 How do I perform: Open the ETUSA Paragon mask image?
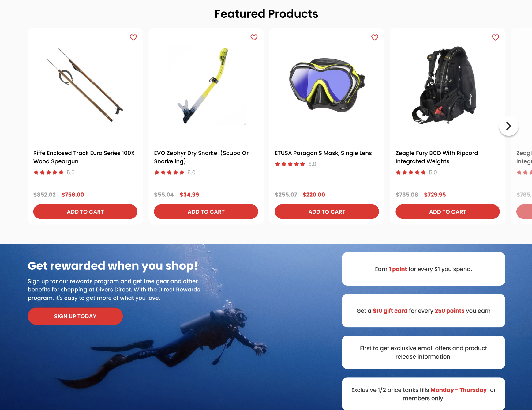pyautogui.click(x=327, y=85)
